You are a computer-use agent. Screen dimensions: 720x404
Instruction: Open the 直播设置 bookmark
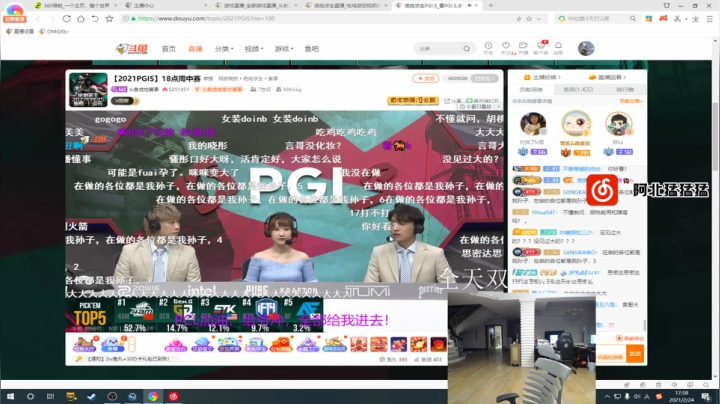click(x=20, y=32)
